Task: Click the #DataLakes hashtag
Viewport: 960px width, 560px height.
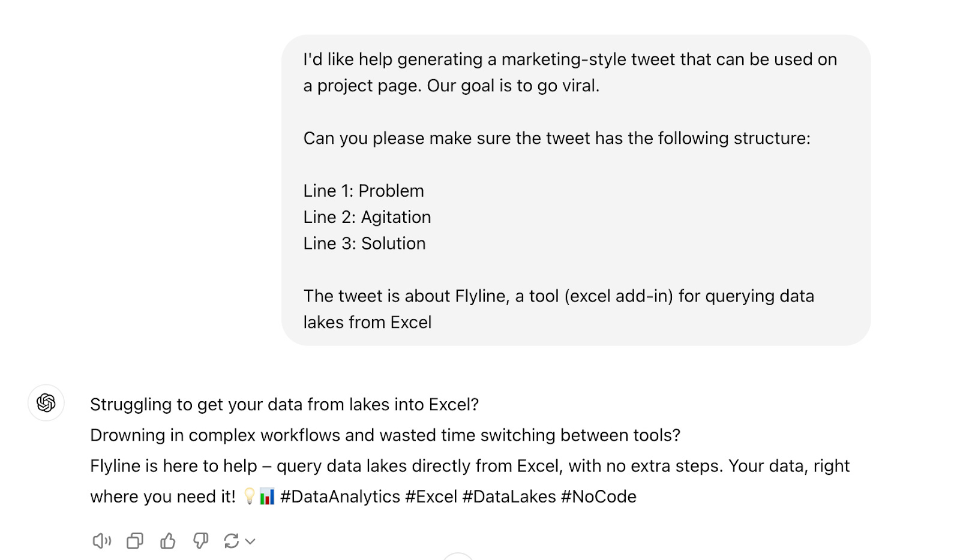Action: click(509, 496)
